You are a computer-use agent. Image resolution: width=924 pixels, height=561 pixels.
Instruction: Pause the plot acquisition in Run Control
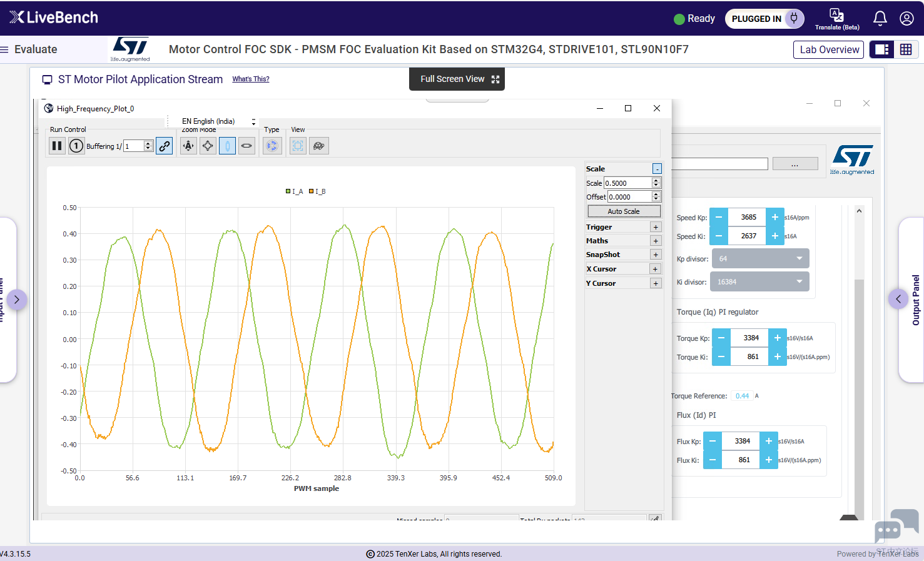tap(57, 146)
